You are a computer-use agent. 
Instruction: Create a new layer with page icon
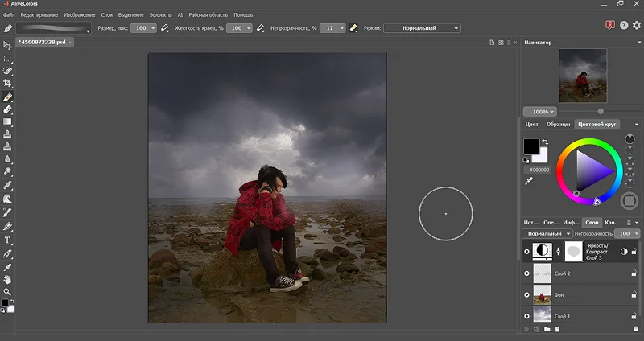[557, 329]
